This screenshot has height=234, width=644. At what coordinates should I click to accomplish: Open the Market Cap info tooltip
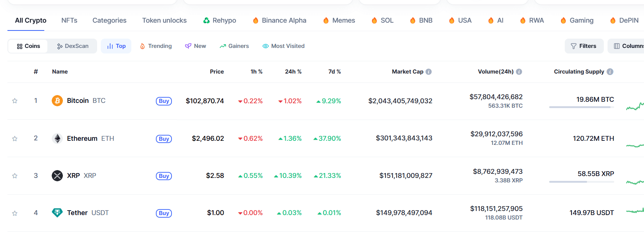pos(430,71)
